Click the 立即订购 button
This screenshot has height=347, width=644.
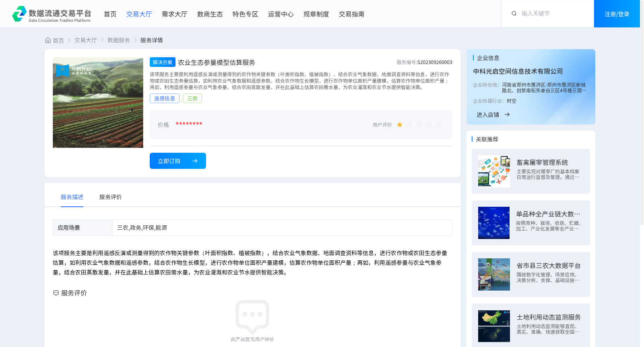click(x=178, y=161)
